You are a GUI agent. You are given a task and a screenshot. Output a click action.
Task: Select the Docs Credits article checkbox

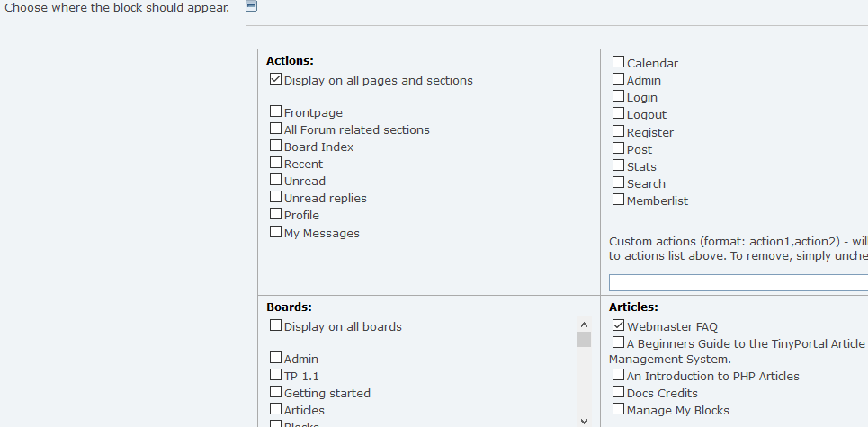[619, 392]
